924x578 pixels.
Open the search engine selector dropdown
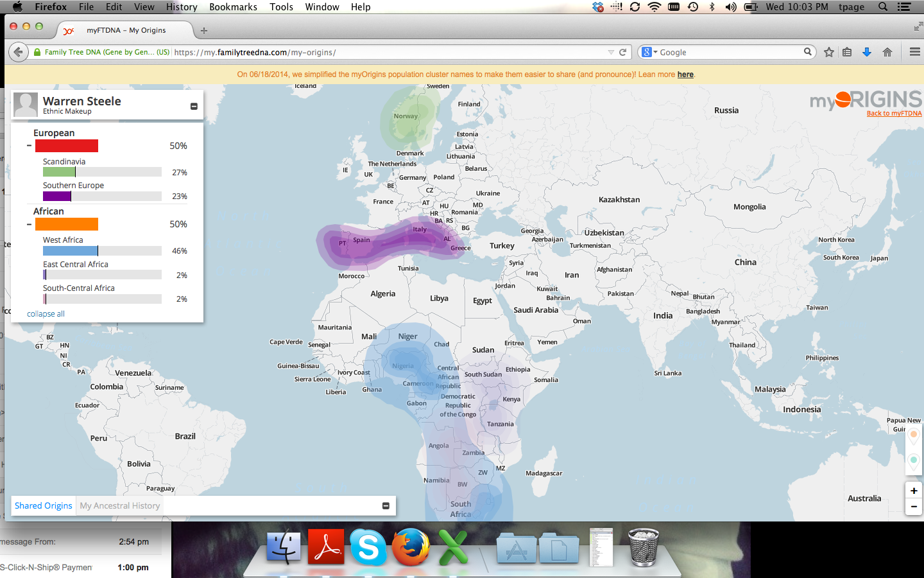click(649, 52)
